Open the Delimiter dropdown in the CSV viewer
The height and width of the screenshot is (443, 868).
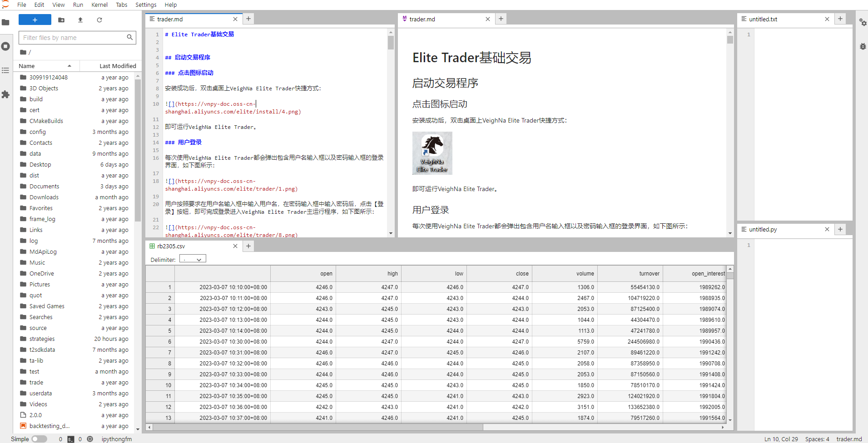click(x=193, y=258)
